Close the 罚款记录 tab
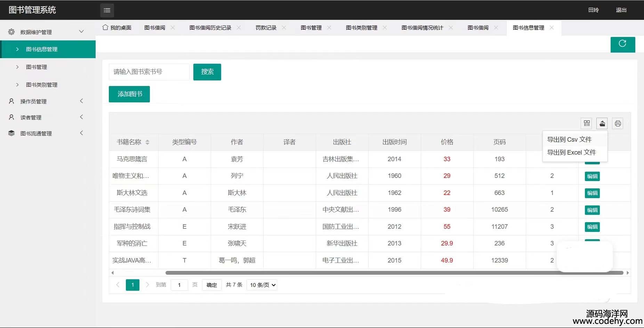Image resolution: width=644 pixels, height=328 pixels. [284, 28]
